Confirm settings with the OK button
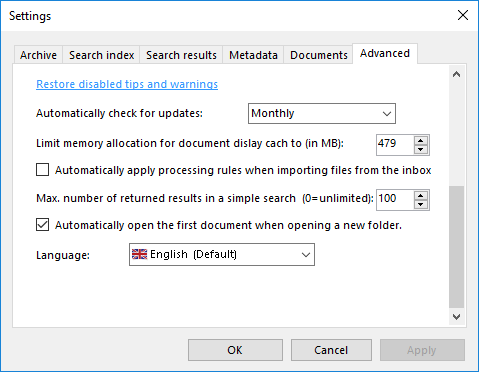 [x=235, y=350]
